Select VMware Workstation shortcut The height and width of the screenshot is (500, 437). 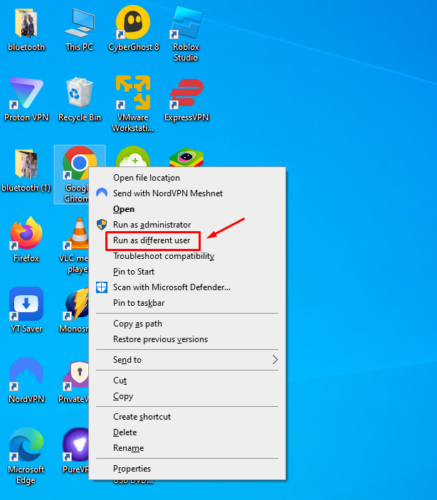133,92
